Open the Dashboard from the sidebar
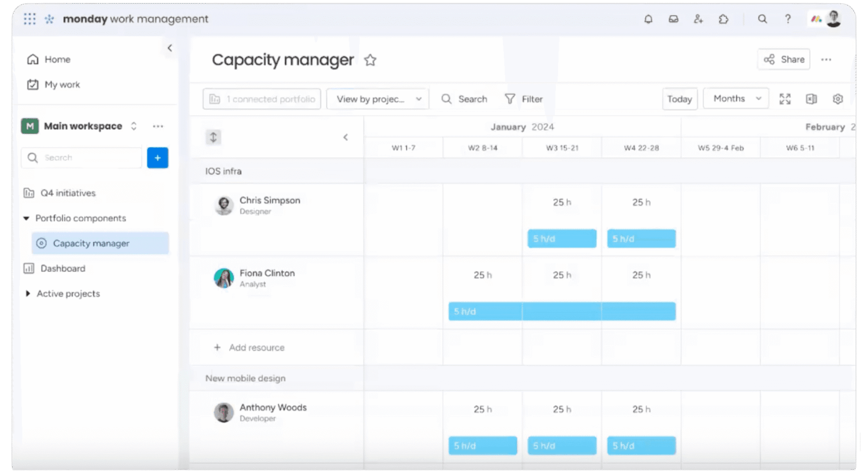 pos(62,268)
